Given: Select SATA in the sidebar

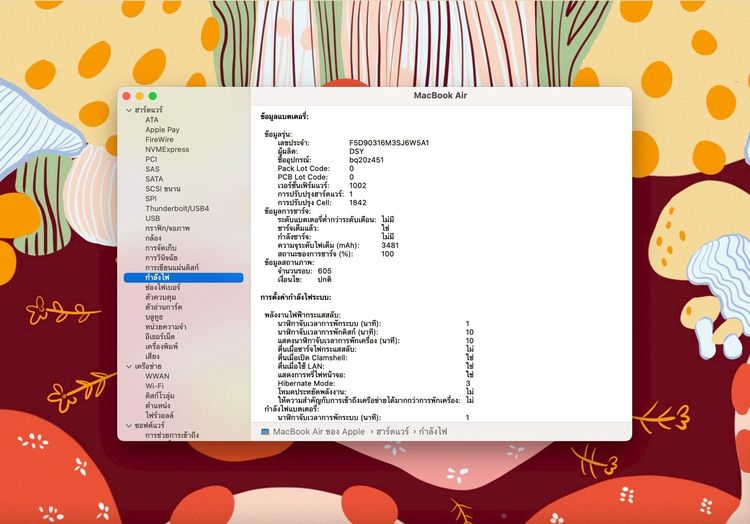Looking at the screenshot, I should point(154,179).
